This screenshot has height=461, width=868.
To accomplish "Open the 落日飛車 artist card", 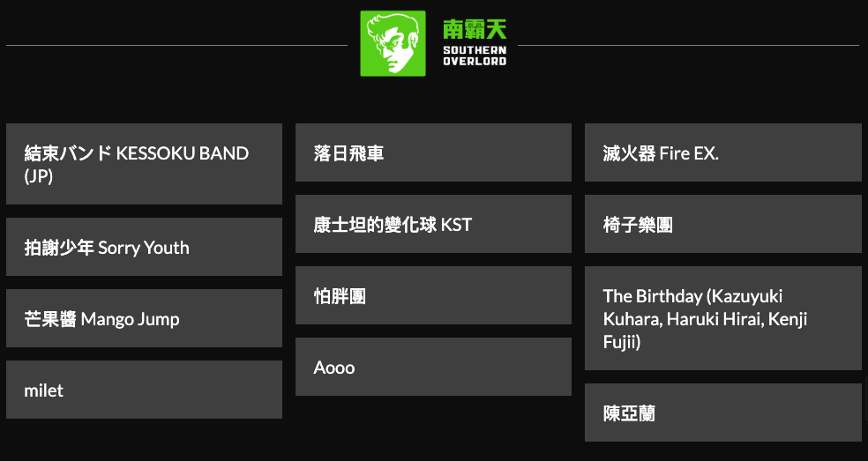I will pyautogui.click(x=433, y=153).
